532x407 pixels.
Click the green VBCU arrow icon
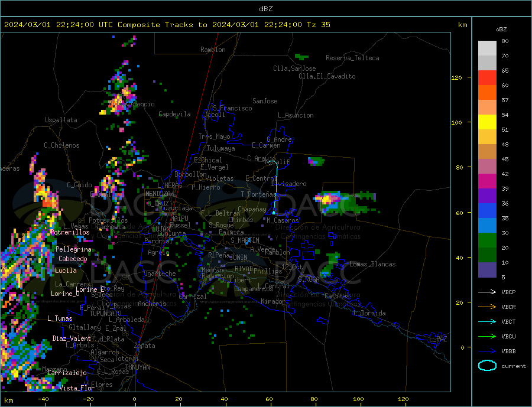486,336
